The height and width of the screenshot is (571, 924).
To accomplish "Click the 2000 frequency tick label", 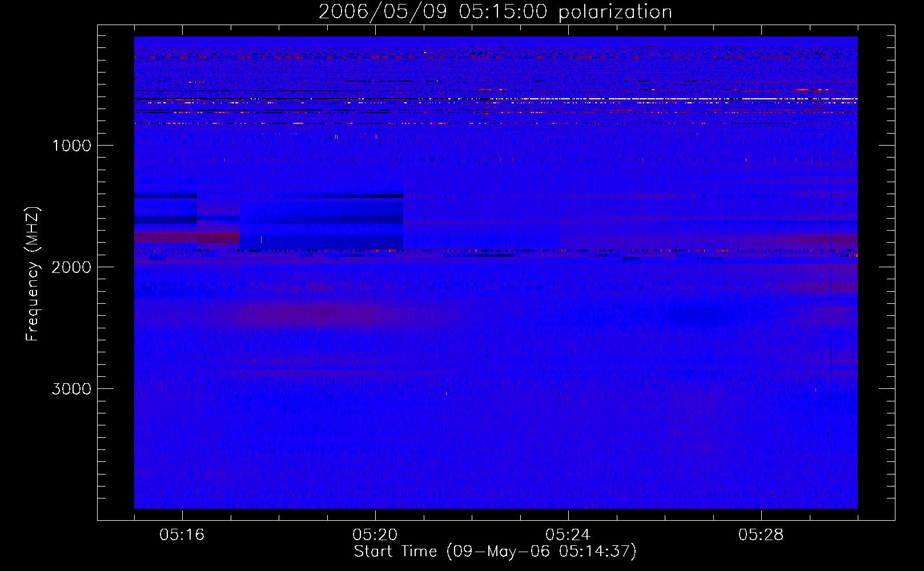I will [x=71, y=267].
